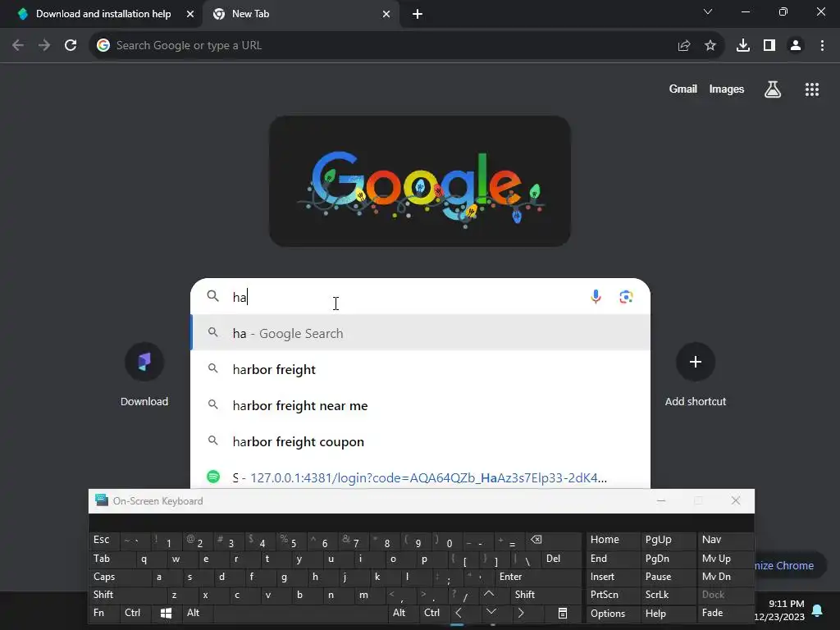Toggle the Fn key on On-Screen Keyboard
Screen dimensions: 840x630
105,613
